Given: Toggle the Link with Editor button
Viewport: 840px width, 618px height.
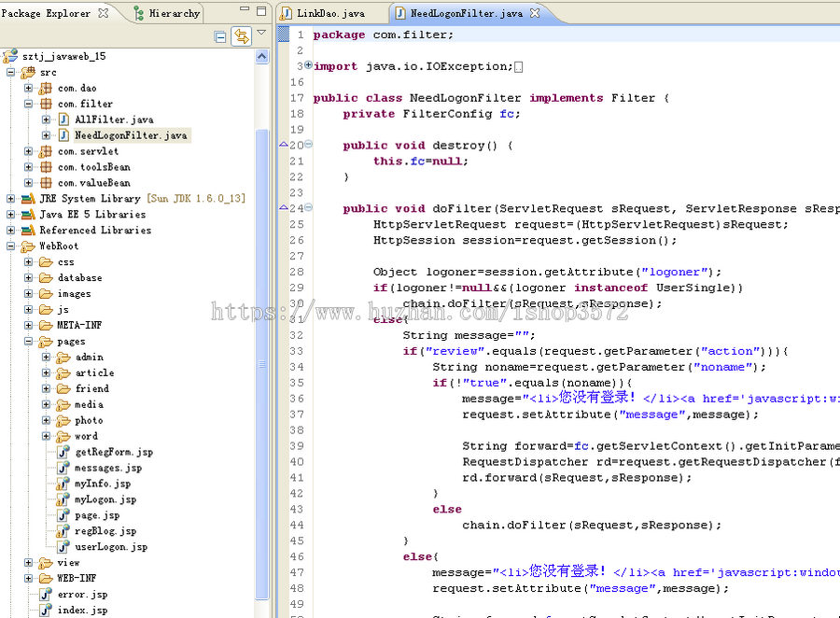Looking at the screenshot, I should (242, 35).
